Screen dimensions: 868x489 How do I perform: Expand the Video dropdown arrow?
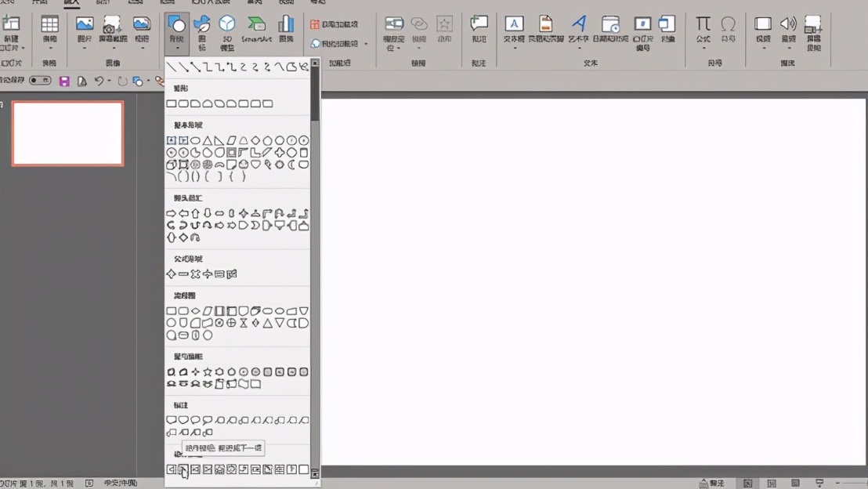click(763, 48)
